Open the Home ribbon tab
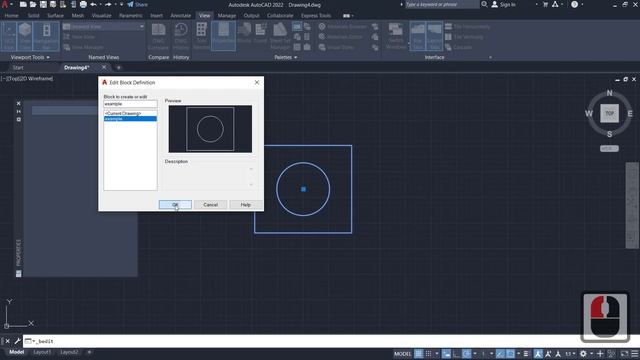The image size is (640, 360). pyautogui.click(x=11, y=16)
